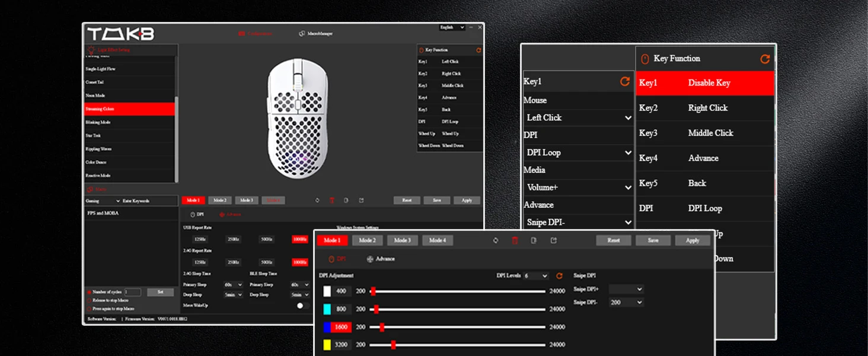Screen dimensions: 868x356
Task: Click the export icon left of Reset in enlarged DPI panel
Action: 554,240
